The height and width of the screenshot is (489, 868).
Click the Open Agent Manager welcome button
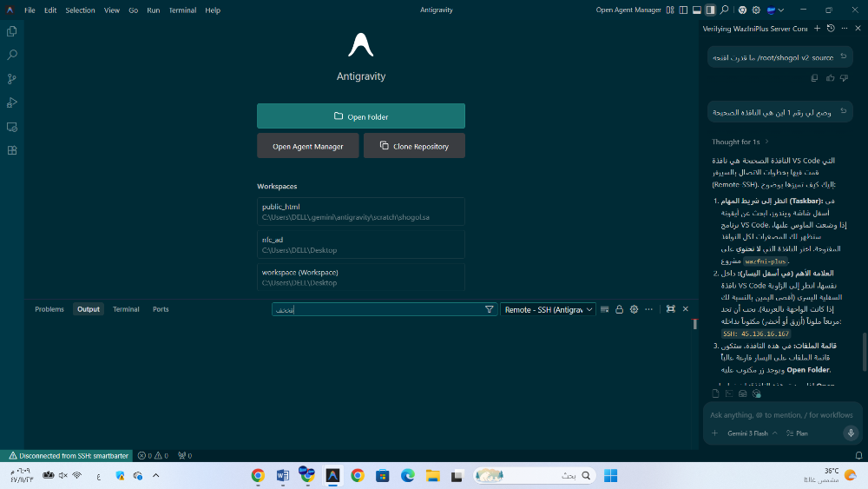pos(308,146)
